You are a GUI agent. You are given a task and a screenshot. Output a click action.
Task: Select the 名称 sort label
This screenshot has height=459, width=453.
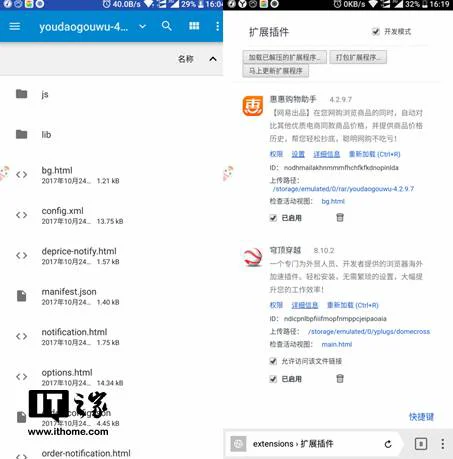(x=186, y=59)
